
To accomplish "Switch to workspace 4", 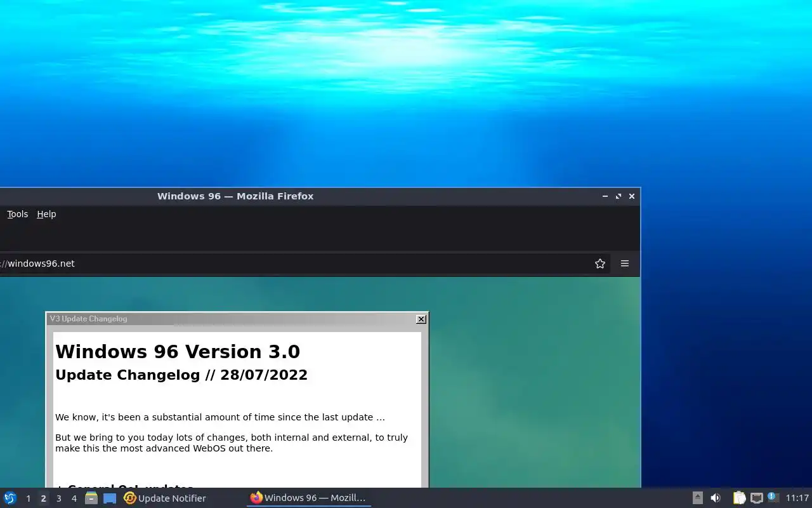I will tap(74, 498).
